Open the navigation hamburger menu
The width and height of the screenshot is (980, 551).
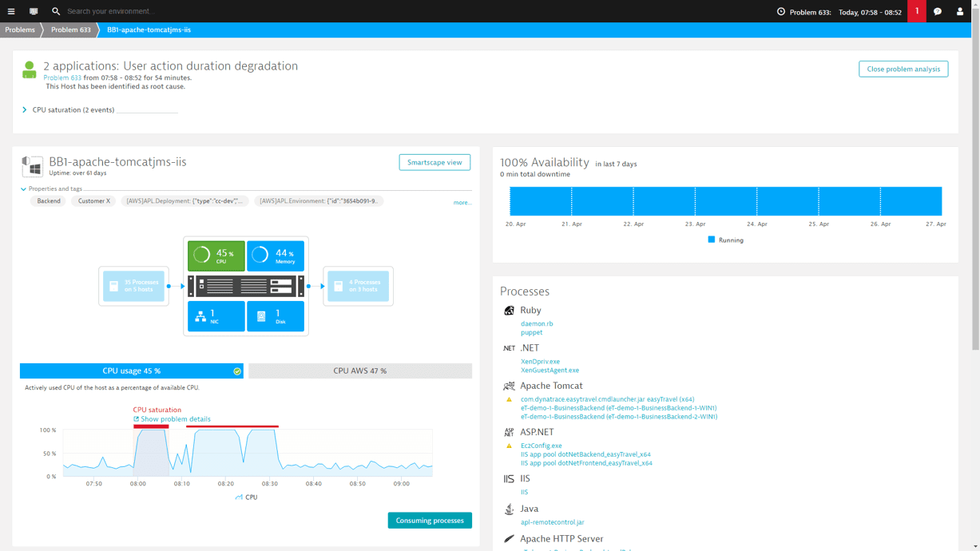pyautogui.click(x=12, y=11)
